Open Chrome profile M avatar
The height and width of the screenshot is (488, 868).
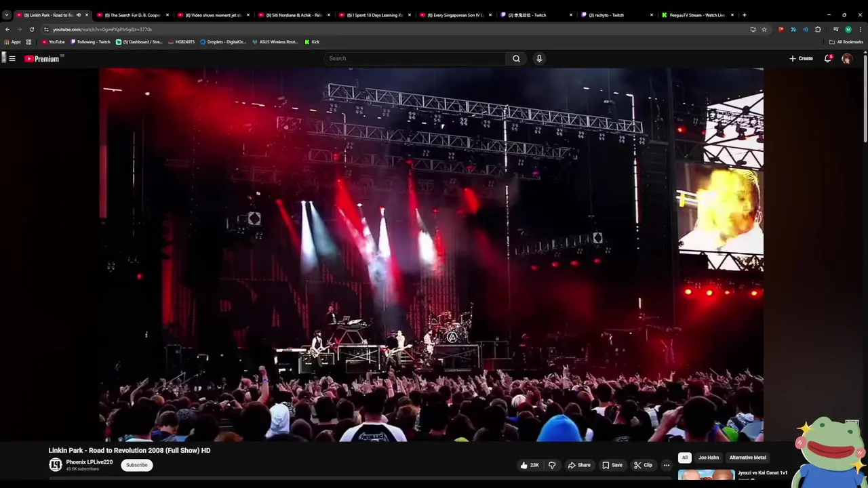[848, 29]
